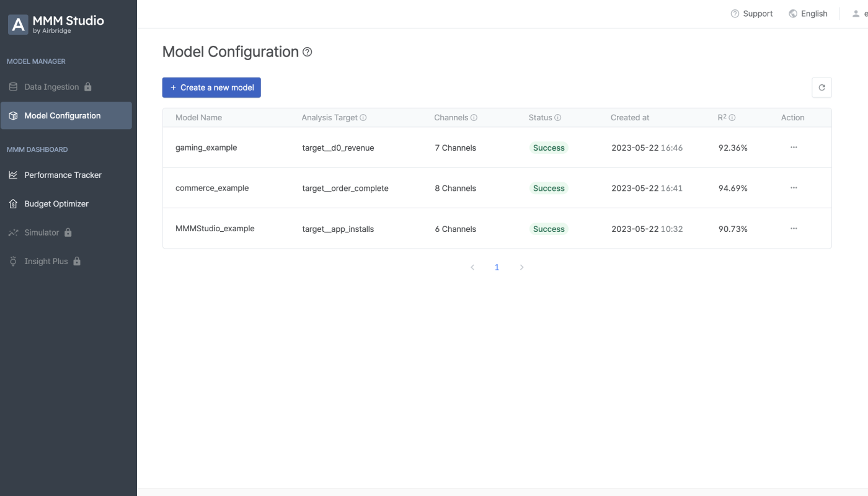This screenshot has height=496, width=868.
Task: Click the user profile icon in top bar
Action: coord(856,14)
